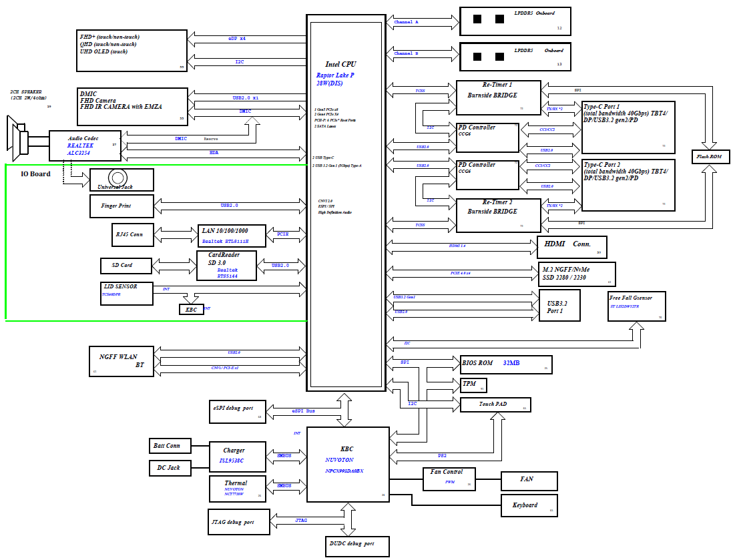Click the BIOS ROM 32MB block
The width and height of the screenshot is (735, 560).
[506, 364]
